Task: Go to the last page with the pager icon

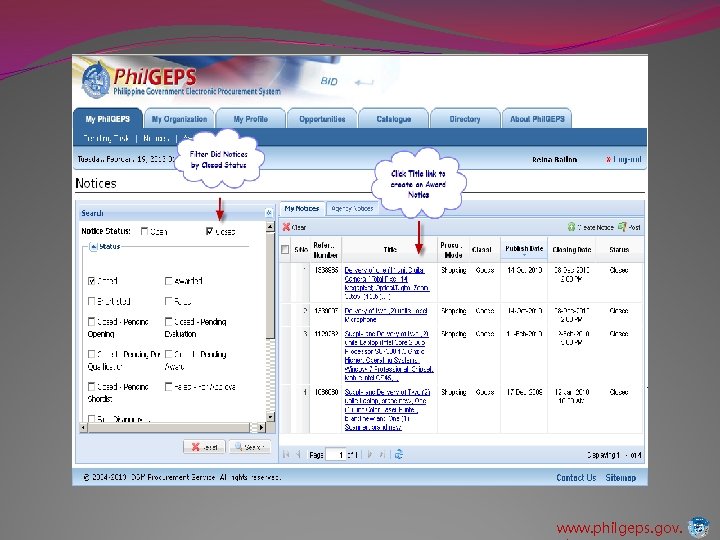Action: 382,455
